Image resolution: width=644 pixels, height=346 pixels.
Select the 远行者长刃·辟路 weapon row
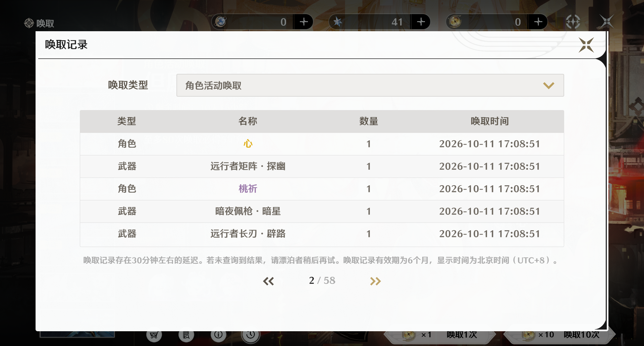click(322, 234)
